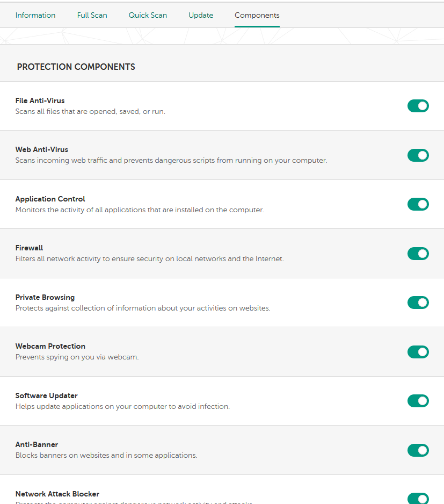
Task: Turn off the Web Anti-Virus switch
Action: pos(418,155)
